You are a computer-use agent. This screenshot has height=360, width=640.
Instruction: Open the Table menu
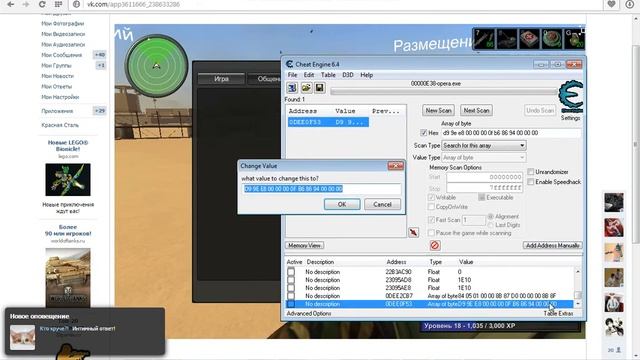tap(328, 75)
